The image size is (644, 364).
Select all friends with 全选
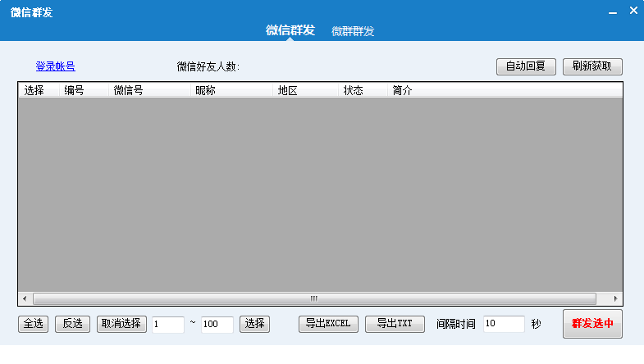click(x=34, y=324)
